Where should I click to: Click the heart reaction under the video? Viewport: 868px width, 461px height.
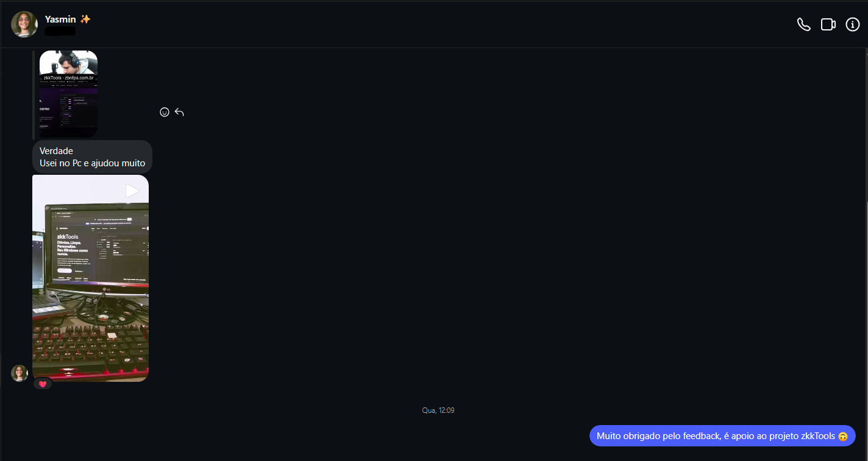43,384
